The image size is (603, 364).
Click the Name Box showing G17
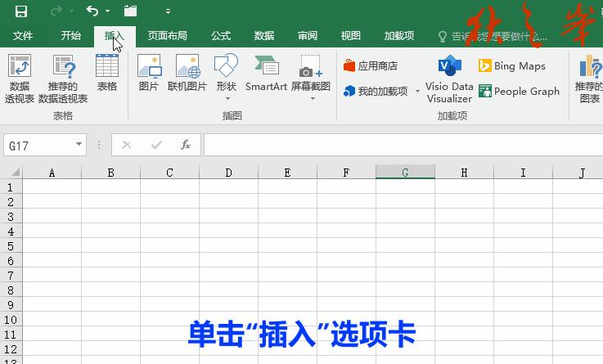pyautogui.click(x=38, y=146)
